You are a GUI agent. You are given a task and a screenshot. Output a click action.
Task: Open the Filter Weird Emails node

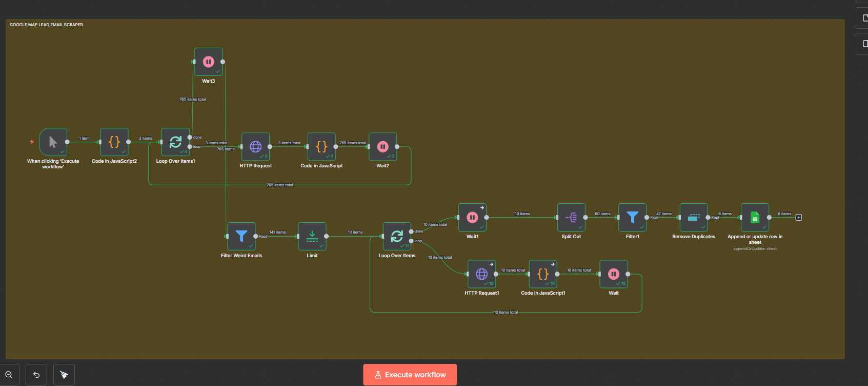point(241,236)
